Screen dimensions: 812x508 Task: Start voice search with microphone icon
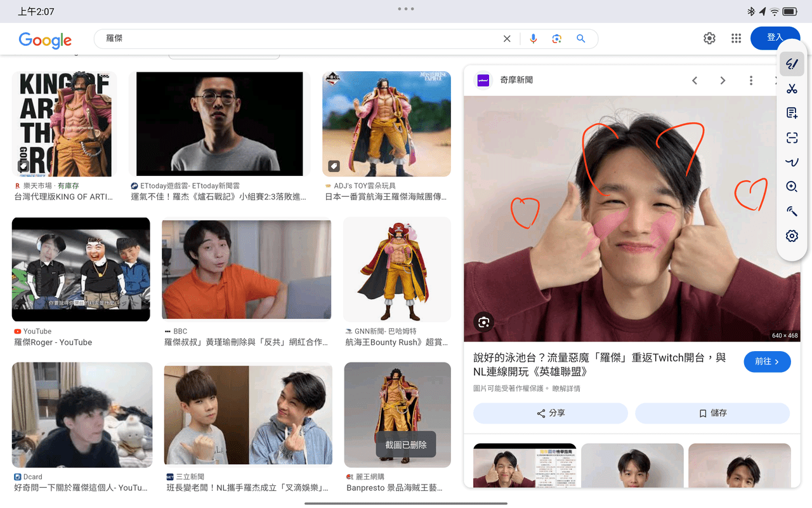point(533,39)
